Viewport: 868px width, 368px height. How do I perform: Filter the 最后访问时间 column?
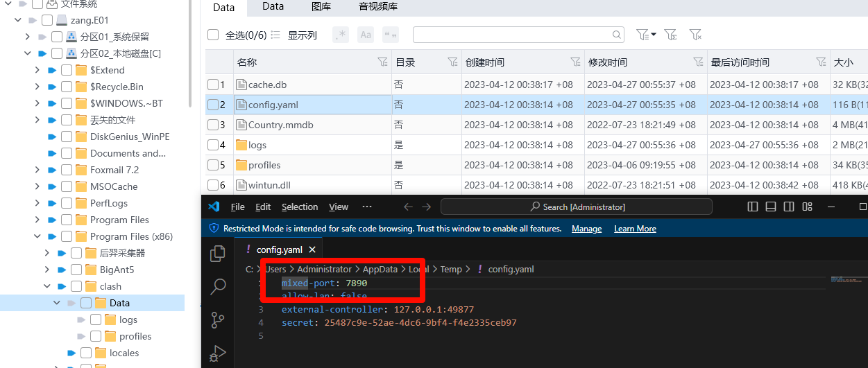click(x=822, y=62)
